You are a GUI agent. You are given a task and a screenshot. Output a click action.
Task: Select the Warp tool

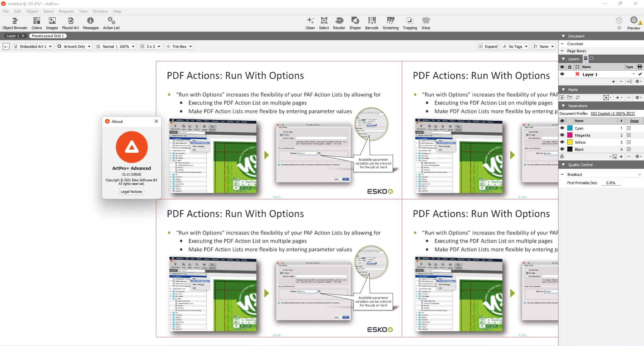[426, 23]
